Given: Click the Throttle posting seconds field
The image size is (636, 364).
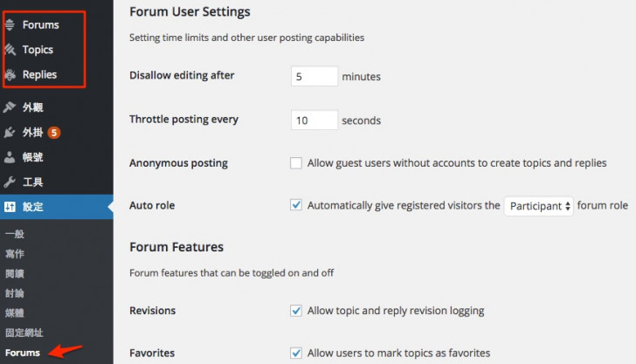Looking at the screenshot, I should click(x=315, y=120).
